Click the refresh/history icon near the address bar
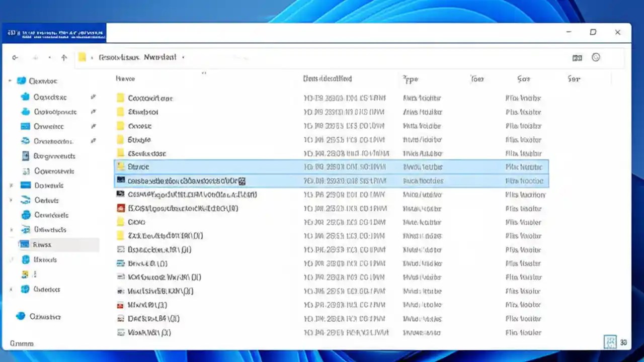Image resolution: width=644 pixels, height=362 pixels. pyautogui.click(x=596, y=57)
